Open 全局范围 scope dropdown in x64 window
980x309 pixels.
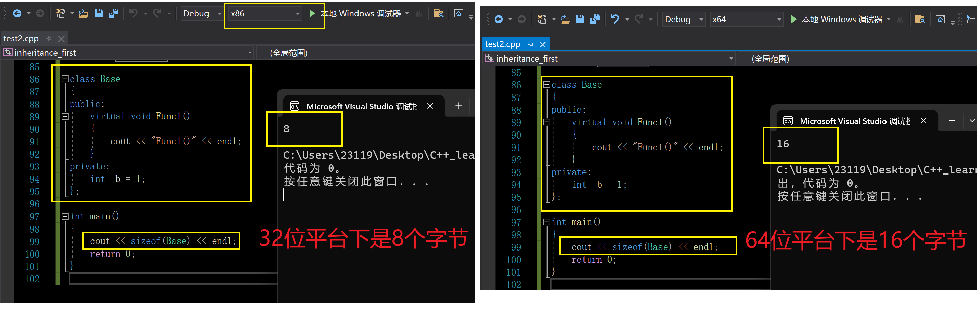pyautogui.click(x=858, y=59)
